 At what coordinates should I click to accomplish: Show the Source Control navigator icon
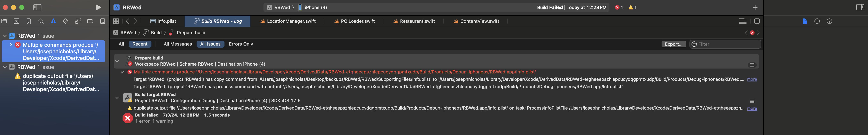[x=16, y=21]
